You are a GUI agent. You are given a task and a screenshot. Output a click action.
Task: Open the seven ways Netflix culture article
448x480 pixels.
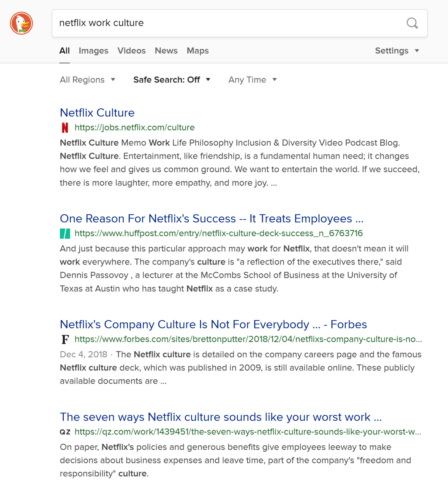(221, 417)
